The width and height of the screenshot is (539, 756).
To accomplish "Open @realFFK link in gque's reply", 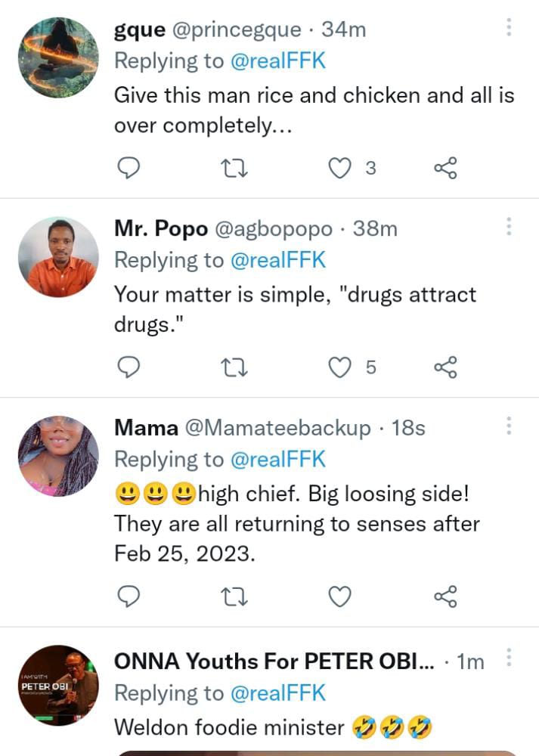I will tap(277, 61).
